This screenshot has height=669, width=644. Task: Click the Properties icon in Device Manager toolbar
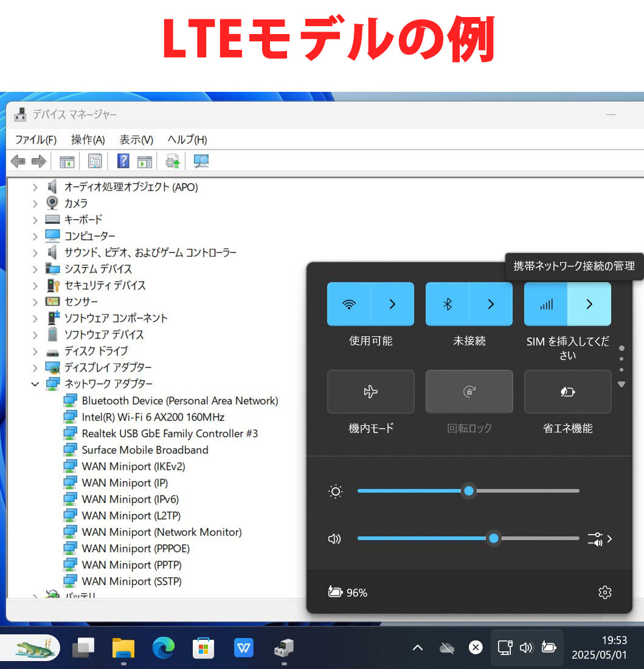pos(94,161)
